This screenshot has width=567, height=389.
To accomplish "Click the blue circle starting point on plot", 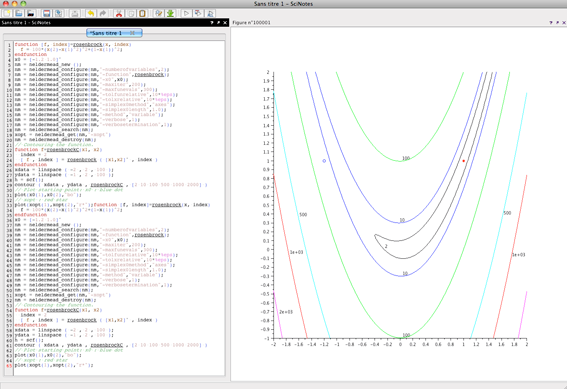I will 324,161.
